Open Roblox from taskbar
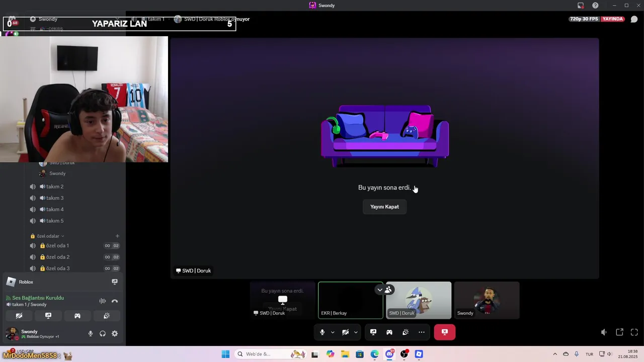The width and height of the screenshot is (644, 362). [x=419, y=354]
